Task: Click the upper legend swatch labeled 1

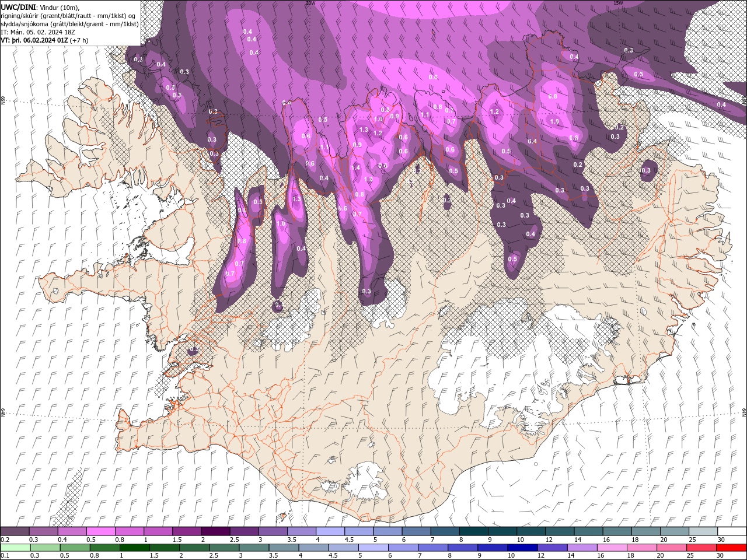Action: tap(158, 531)
